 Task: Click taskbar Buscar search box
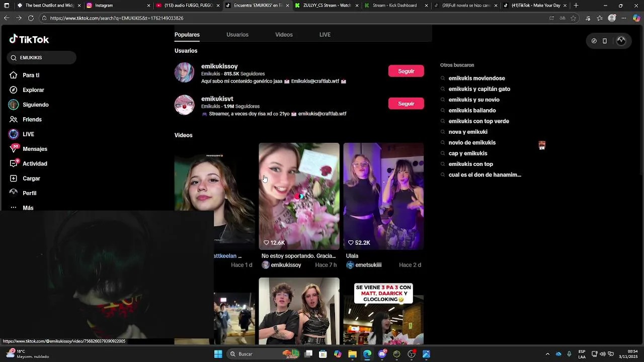[x=263, y=354]
